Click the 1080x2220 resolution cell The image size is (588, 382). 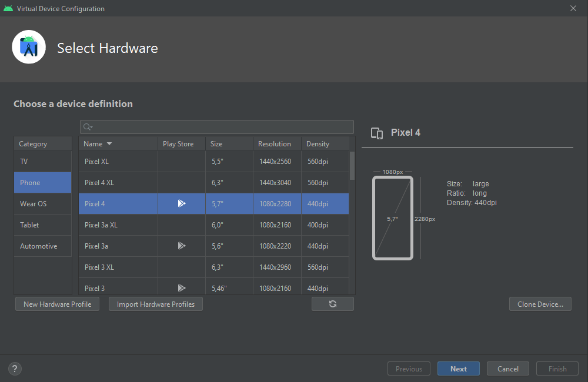[277, 246]
